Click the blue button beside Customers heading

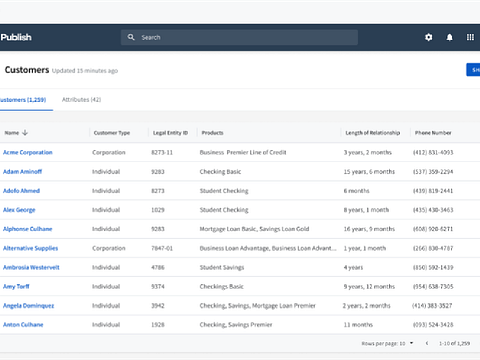(x=473, y=70)
